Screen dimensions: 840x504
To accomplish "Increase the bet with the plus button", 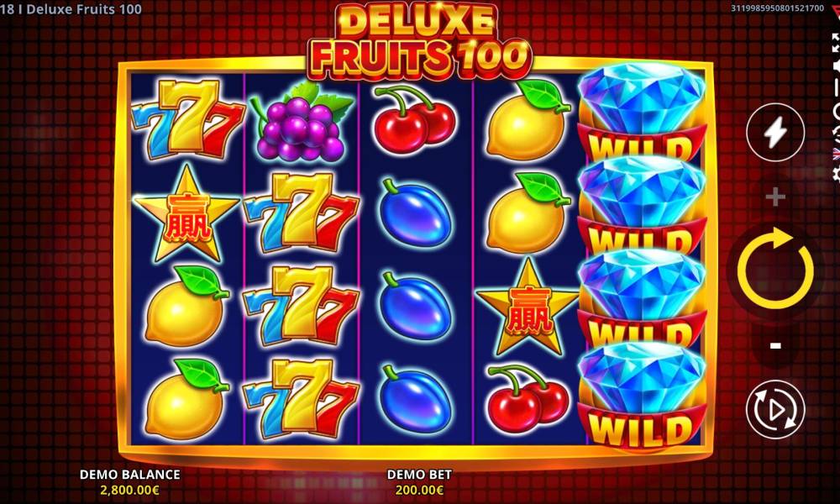I will tap(775, 197).
